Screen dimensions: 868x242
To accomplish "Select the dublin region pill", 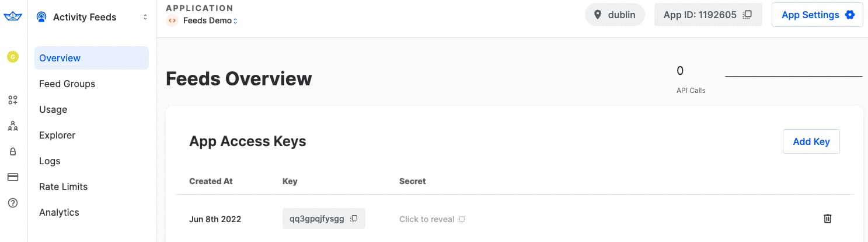I will click(x=615, y=15).
